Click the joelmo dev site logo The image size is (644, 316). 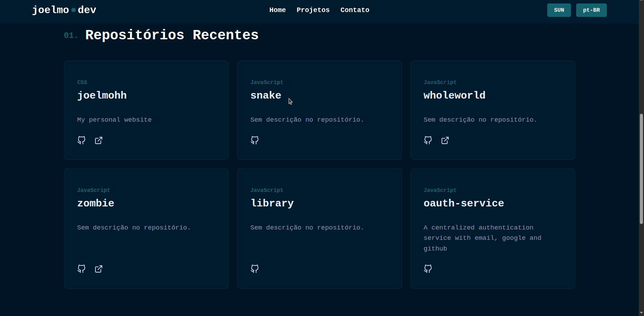tap(64, 10)
